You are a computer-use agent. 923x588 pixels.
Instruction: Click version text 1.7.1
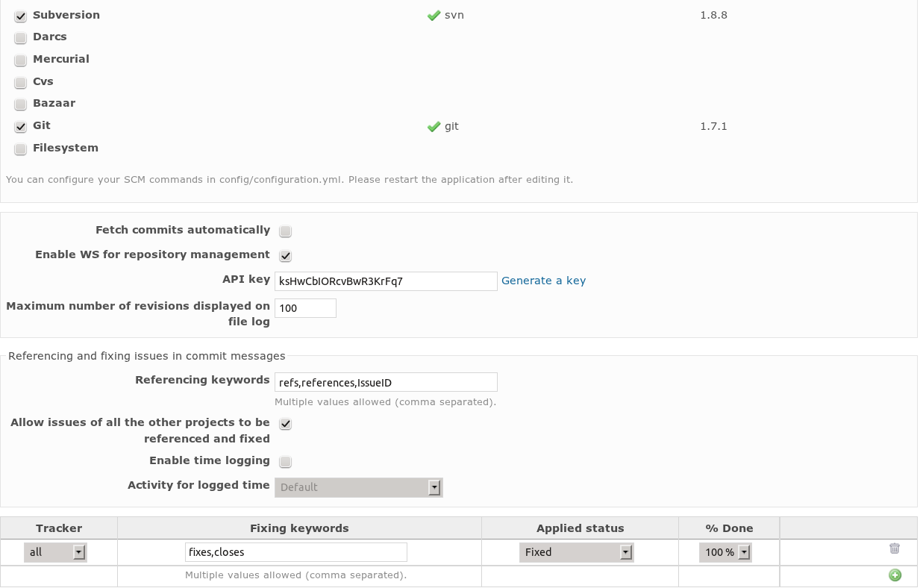[x=713, y=127]
